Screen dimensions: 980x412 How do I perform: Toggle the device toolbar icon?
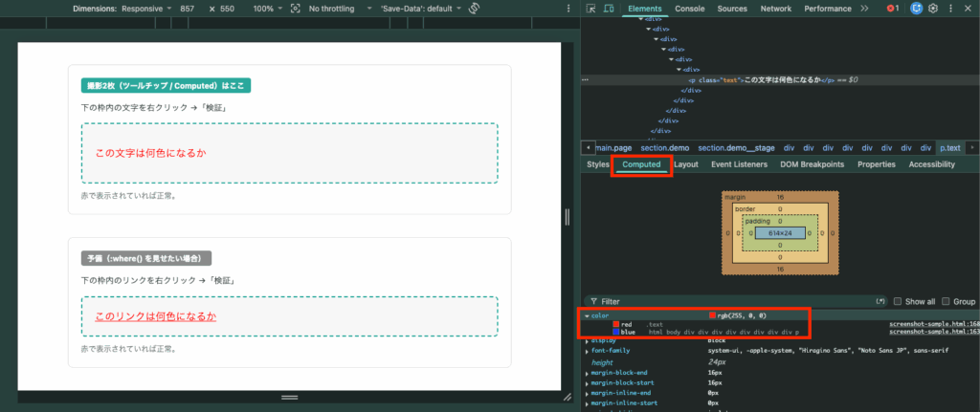pos(608,9)
